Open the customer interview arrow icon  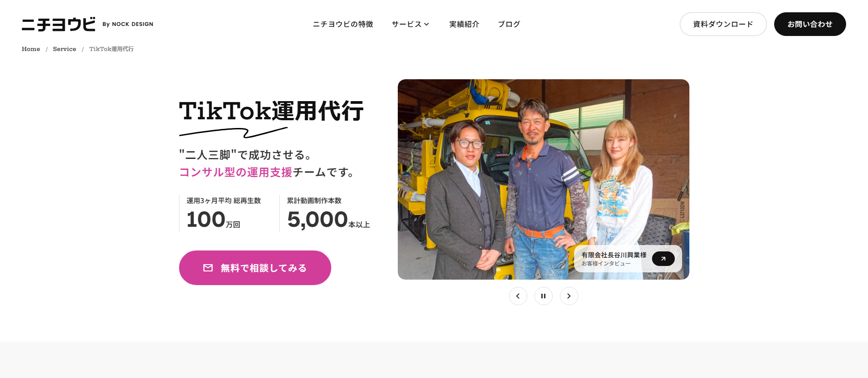(x=663, y=259)
